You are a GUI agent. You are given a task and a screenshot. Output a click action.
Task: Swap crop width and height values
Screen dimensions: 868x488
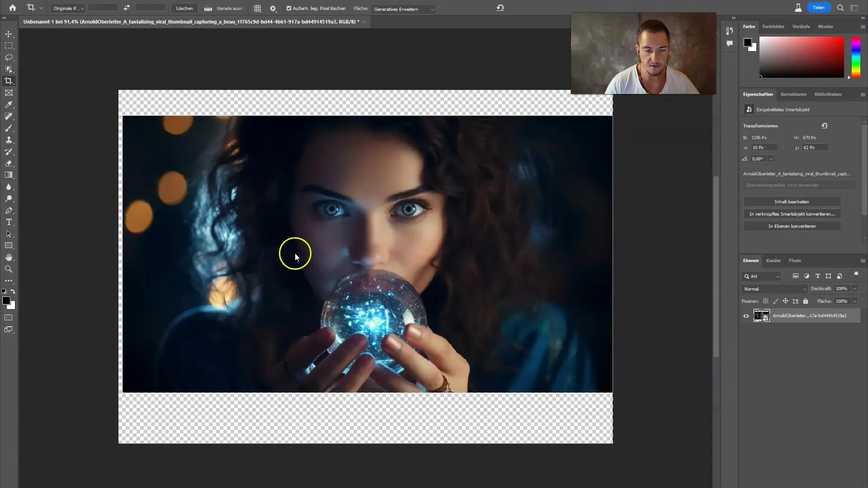[x=127, y=8]
